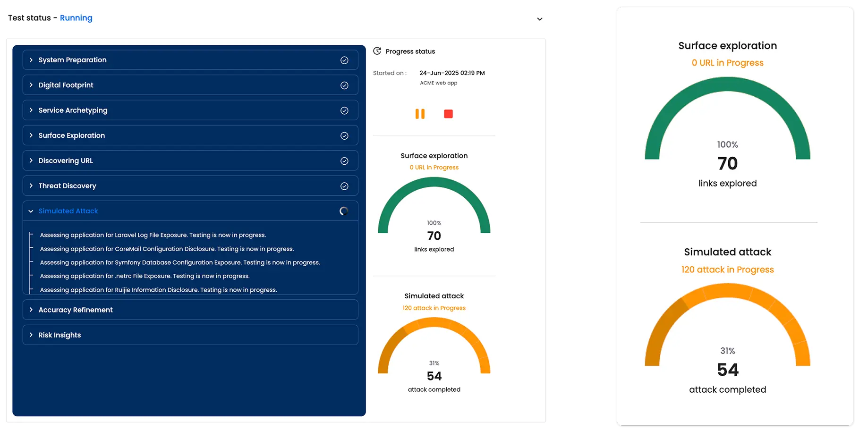This screenshot has height=438, width=868.
Task: Click Service Archetyping completed checkmark icon
Action: pyautogui.click(x=344, y=110)
